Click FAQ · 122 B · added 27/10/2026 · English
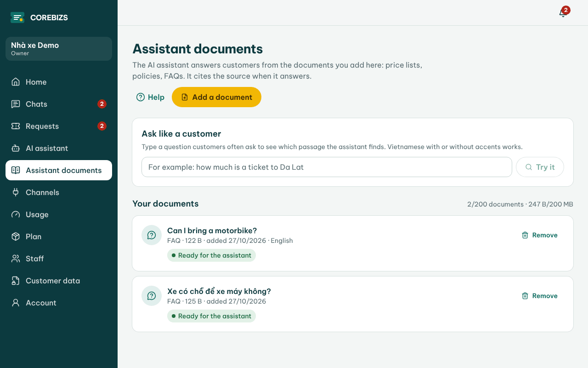The height and width of the screenshot is (368, 588). click(x=230, y=241)
